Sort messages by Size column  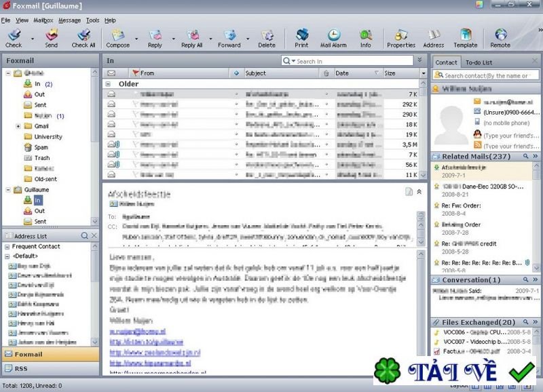coord(400,73)
